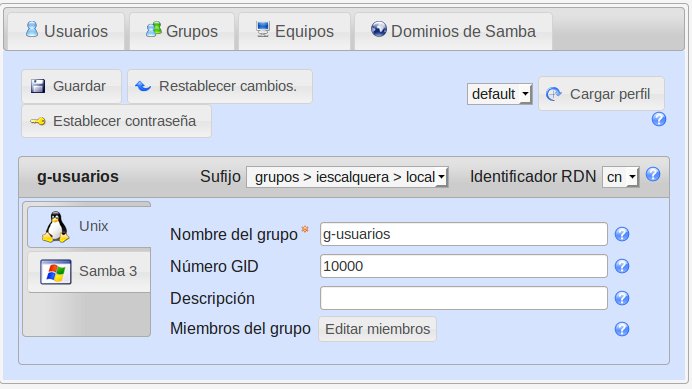Click the Número GID field
692x389 pixels.
click(463, 266)
